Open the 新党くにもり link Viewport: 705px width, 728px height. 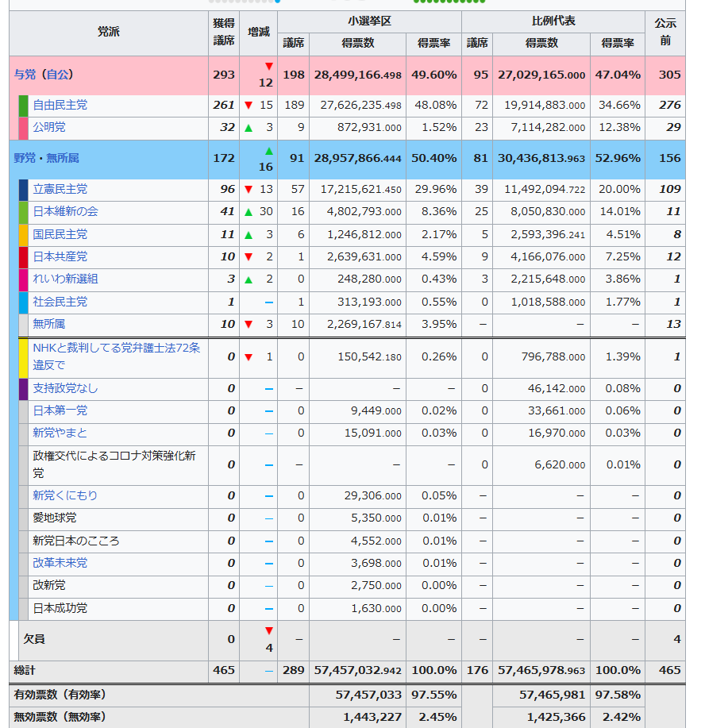65,496
